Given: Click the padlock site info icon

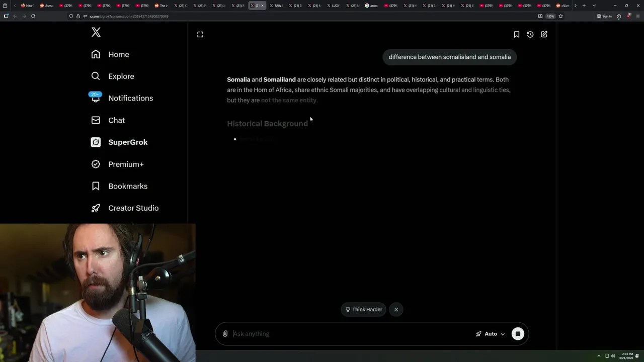Looking at the screenshot, I should pyautogui.click(x=78, y=16).
